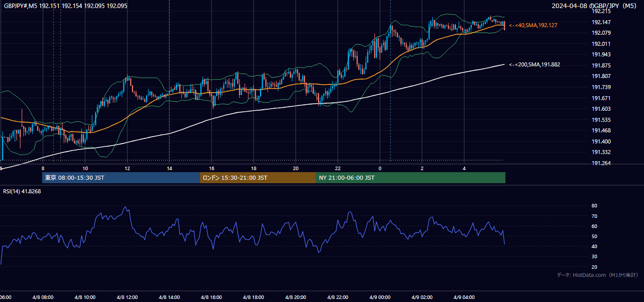Click midnight hour label 0 under price chart

click(x=380, y=168)
